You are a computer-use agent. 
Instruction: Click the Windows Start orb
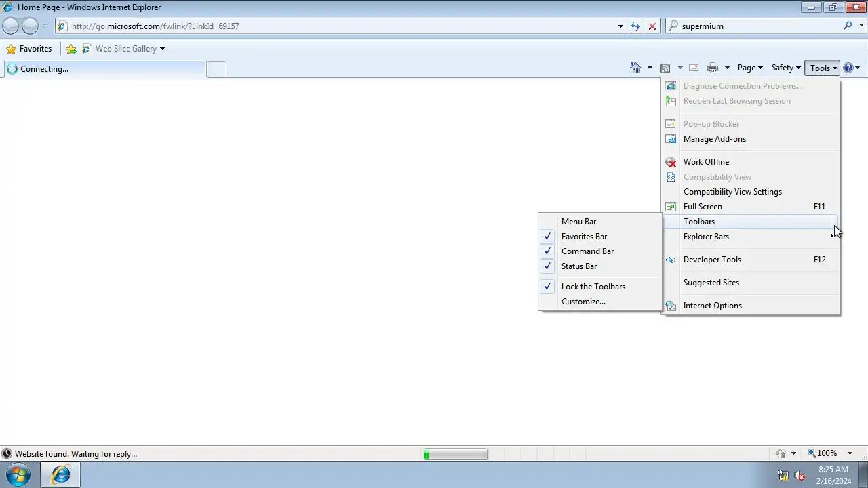[18, 474]
